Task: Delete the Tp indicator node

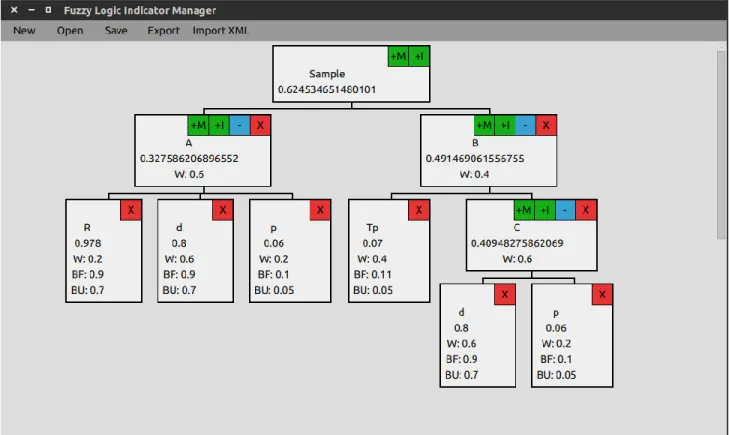Action: (419, 210)
